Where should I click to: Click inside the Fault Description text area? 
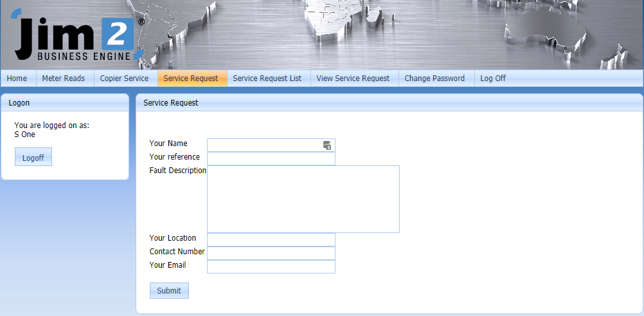pyautogui.click(x=303, y=199)
